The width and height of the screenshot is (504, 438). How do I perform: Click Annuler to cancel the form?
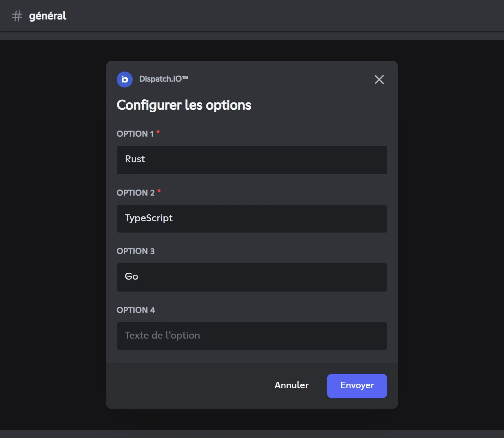coord(291,385)
